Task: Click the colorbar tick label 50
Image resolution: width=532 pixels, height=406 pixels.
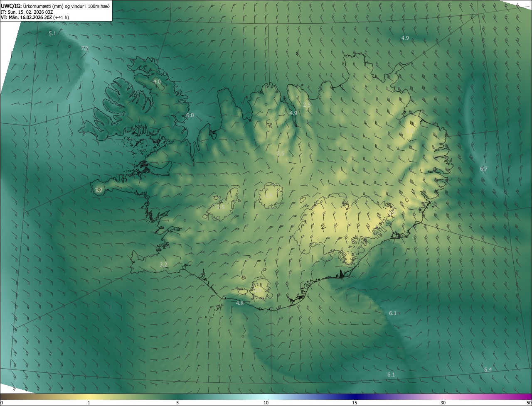Action: pyautogui.click(x=529, y=403)
